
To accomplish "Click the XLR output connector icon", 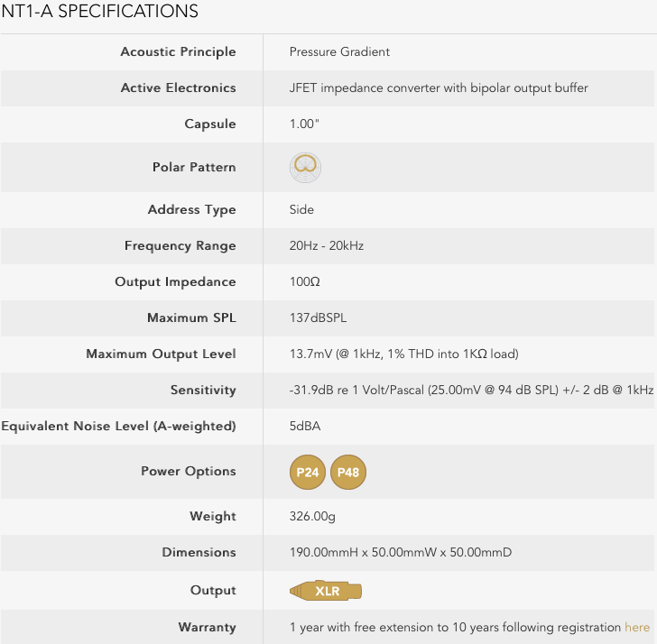I will pyautogui.click(x=327, y=592).
